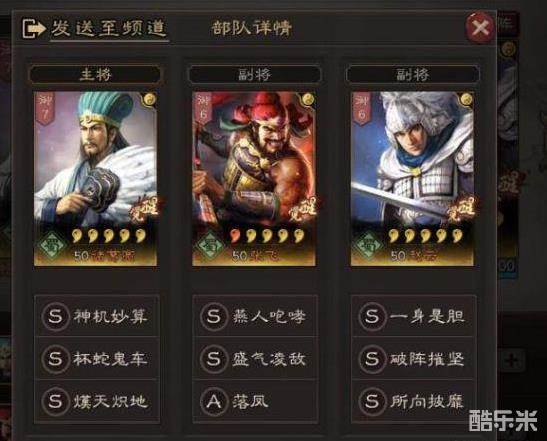The height and width of the screenshot is (441, 547).
Task: Click the 蜀 faction badge on 诸葛亮's card
Action: [52, 245]
